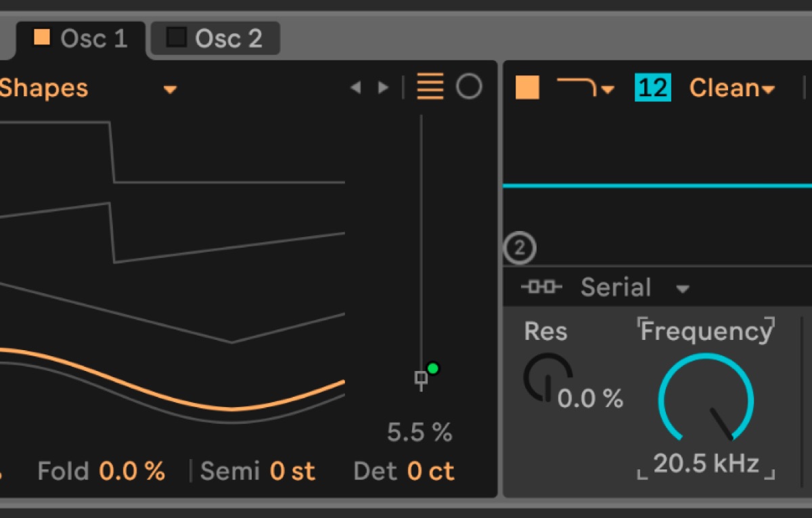Click the Semi 0 st value
This screenshot has width=812, height=518.
point(292,471)
